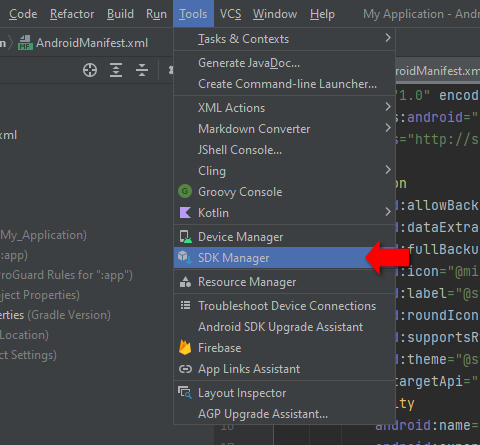Click the android:icon attribute line
This screenshot has width=480, height=445.
click(x=438, y=272)
